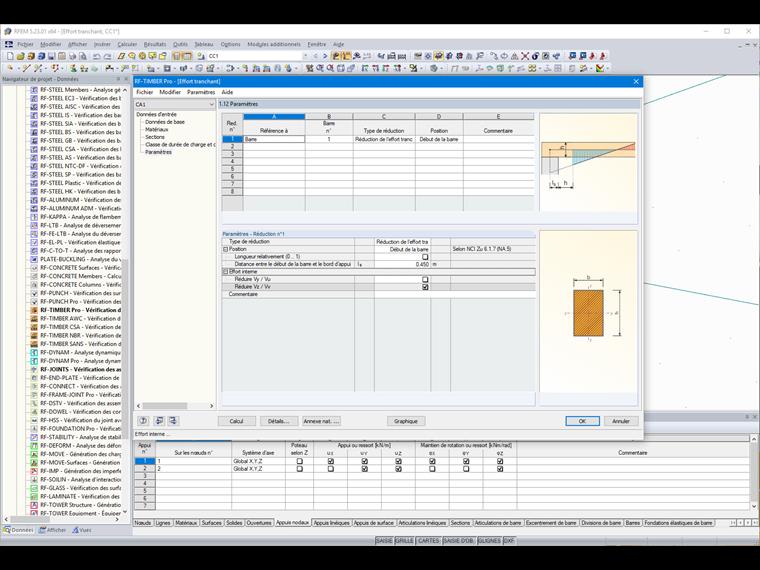Select 'Sections' in dialog input data tree
760x570 pixels.
tap(155, 137)
